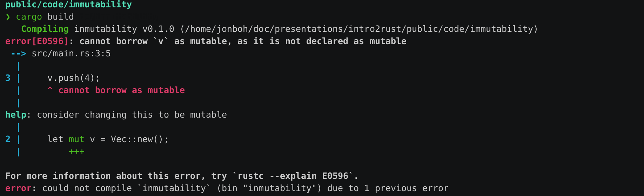
Task: Click the blue arrow before src/main.rs
Action: point(19,54)
